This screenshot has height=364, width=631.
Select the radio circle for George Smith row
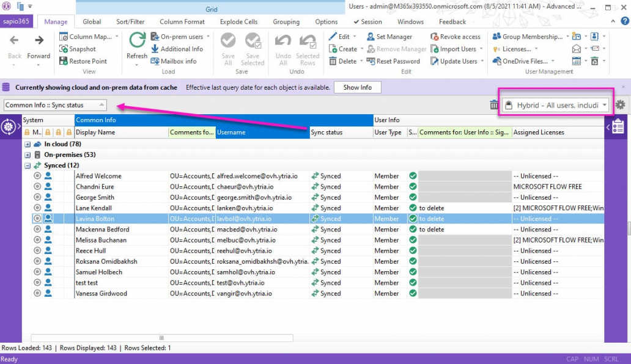tap(37, 197)
